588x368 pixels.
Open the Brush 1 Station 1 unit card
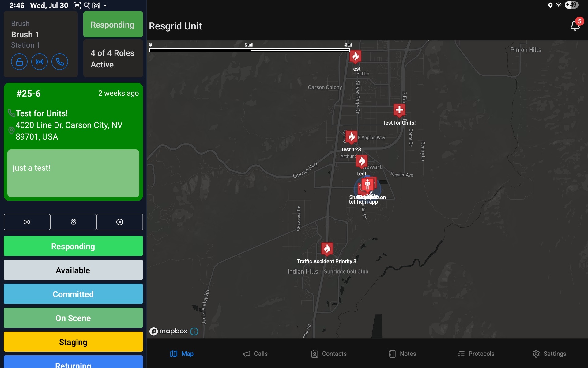pyautogui.click(x=41, y=44)
